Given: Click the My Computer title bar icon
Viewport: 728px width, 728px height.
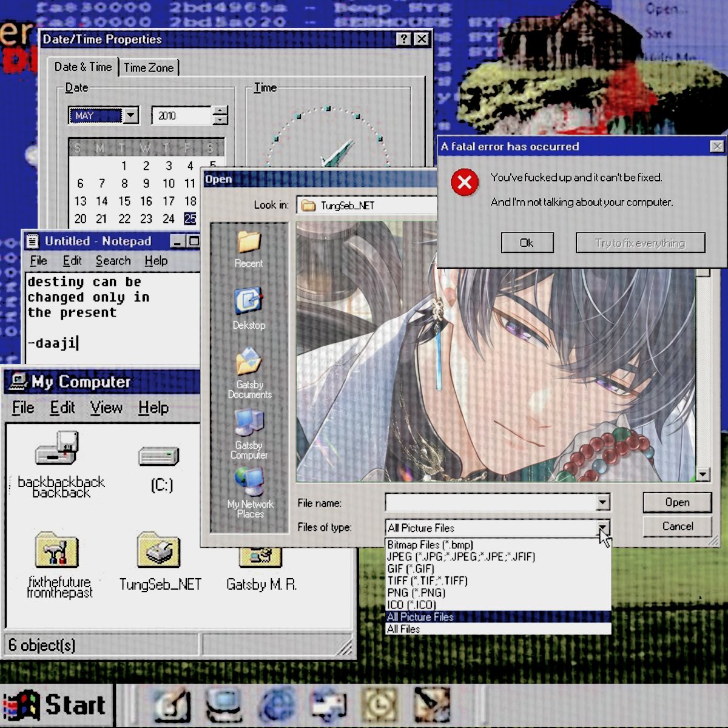Looking at the screenshot, I should click(18, 382).
